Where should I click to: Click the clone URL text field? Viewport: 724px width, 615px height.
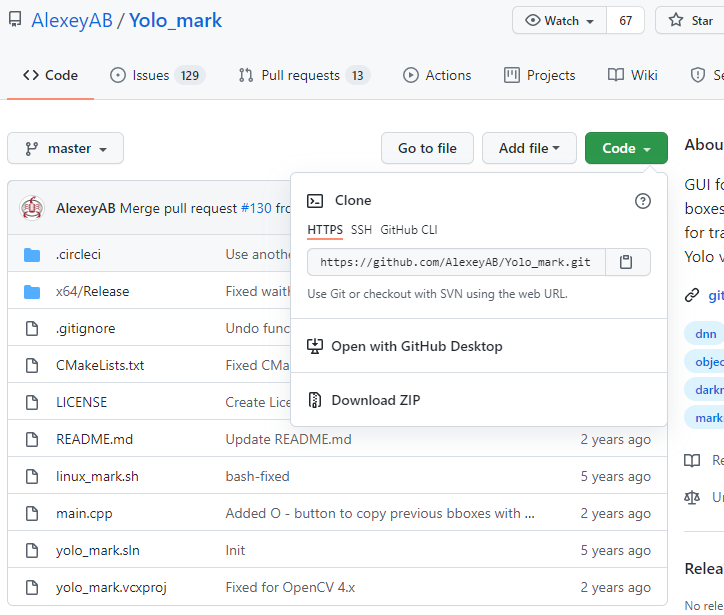[456, 262]
